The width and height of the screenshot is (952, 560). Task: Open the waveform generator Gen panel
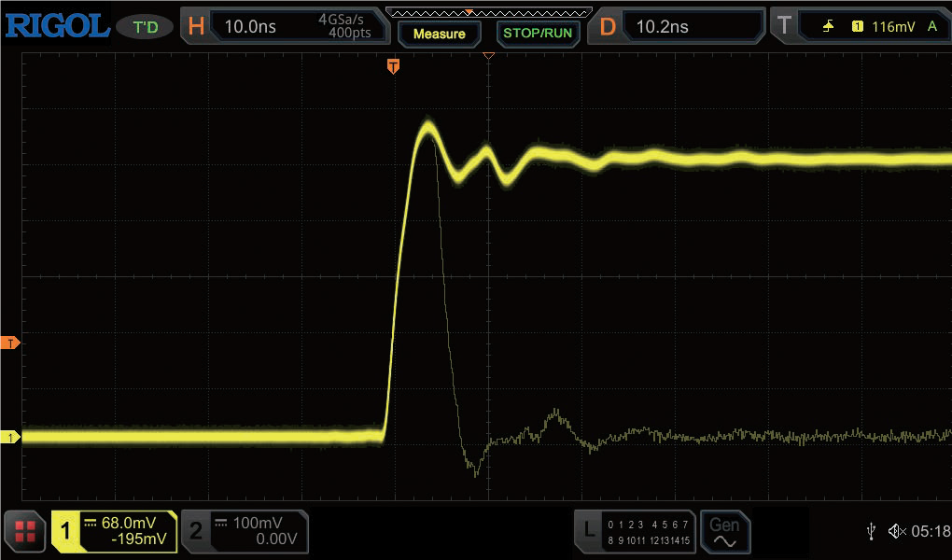725,532
